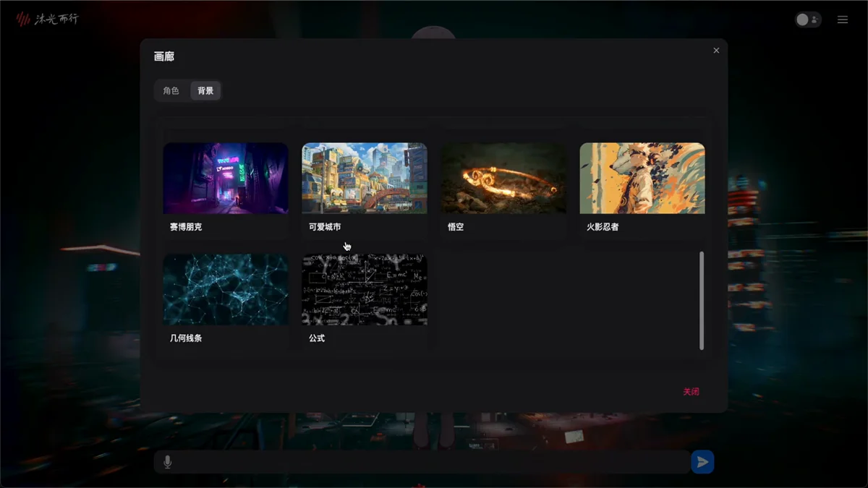Click the 几何线条 label text
The height and width of the screenshot is (488, 868).
coord(186,338)
